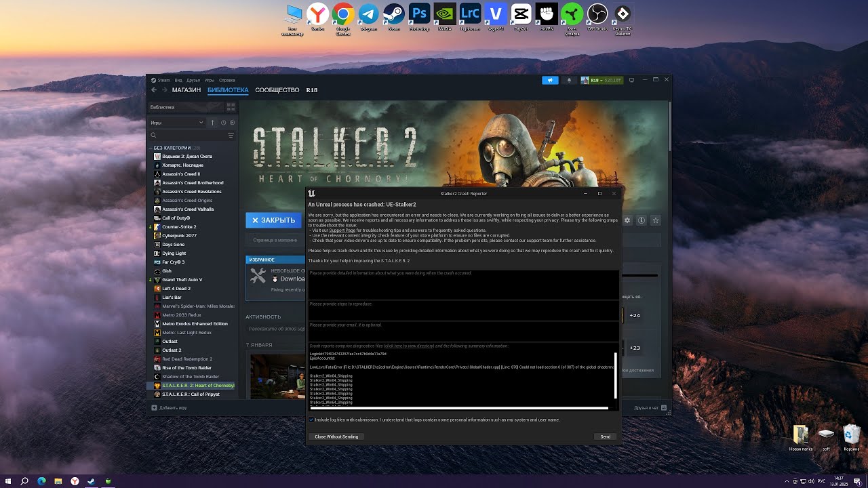Open the Photoshop desktop shortcut
Image resolution: width=868 pixels, height=488 pixels.
(419, 18)
